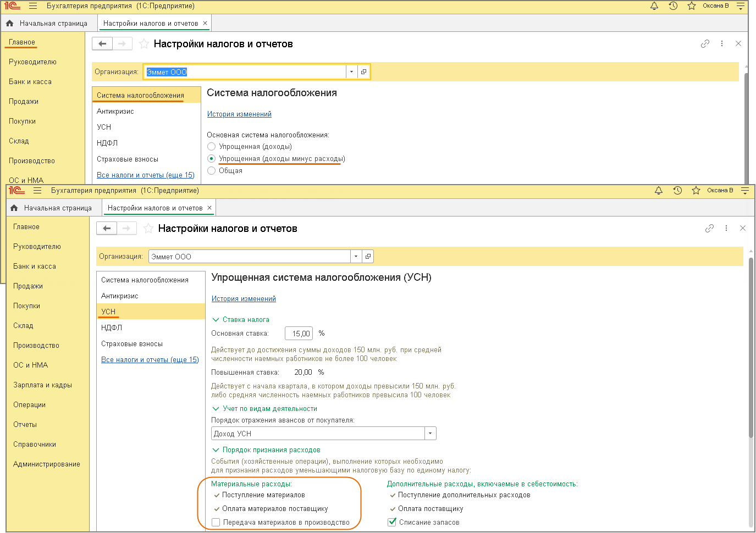
Task: Open organization dropdown in bottom window
Action: (356, 257)
